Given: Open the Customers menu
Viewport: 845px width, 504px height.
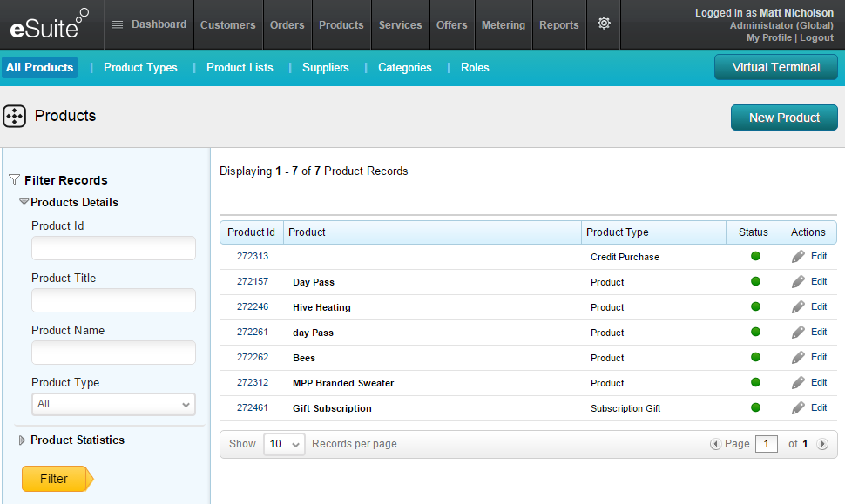Looking at the screenshot, I should [x=228, y=25].
